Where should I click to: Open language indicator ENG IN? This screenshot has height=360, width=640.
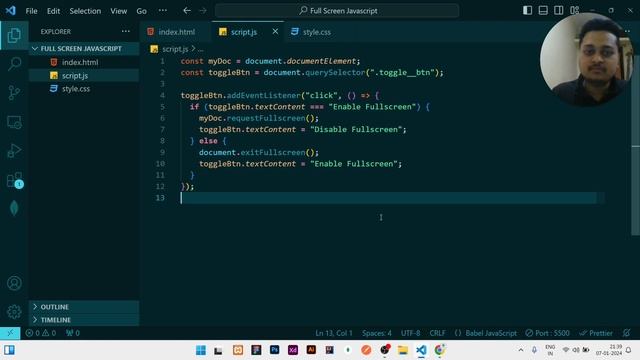(x=549, y=350)
